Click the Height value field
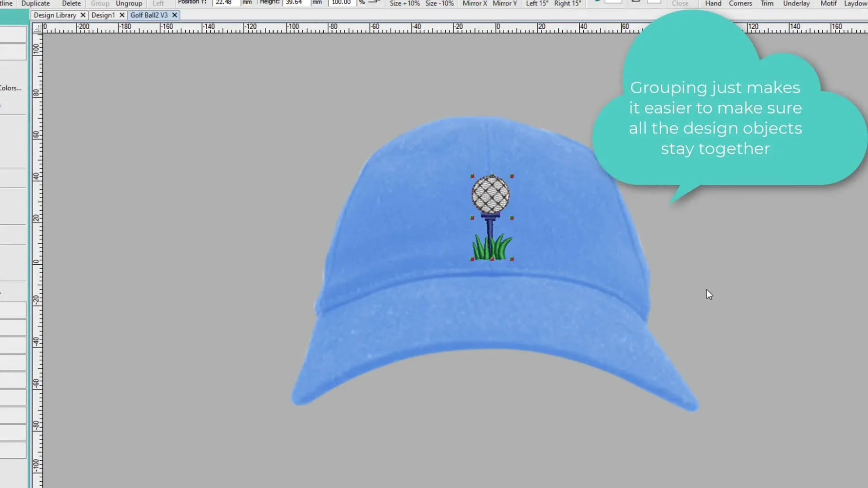868x488 pixels. [x=296, y=2]
